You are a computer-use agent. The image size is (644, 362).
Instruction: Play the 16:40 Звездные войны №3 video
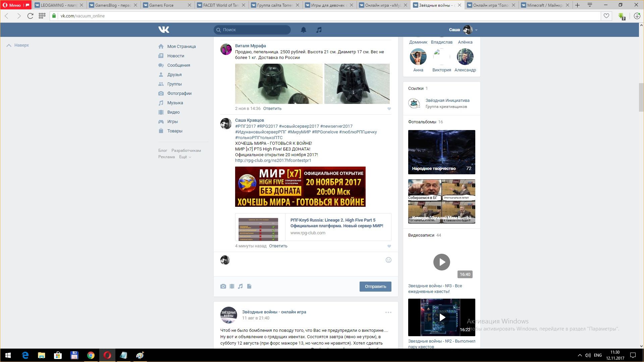coord(441,262)
